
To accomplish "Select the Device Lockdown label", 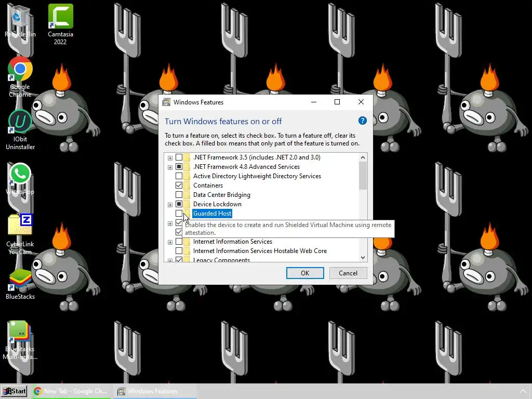I will click(217, 204).
